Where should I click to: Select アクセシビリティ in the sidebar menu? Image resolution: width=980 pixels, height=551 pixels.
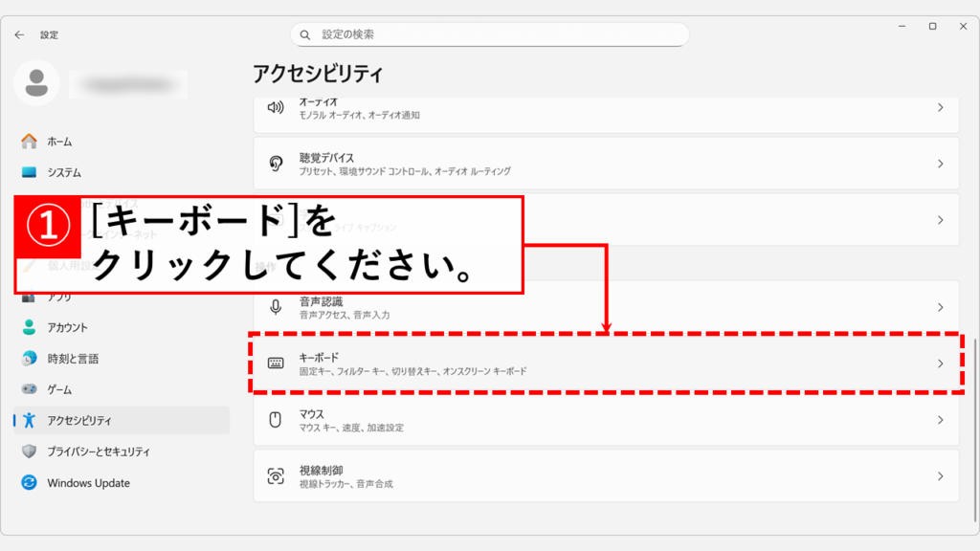coord(79,421)
